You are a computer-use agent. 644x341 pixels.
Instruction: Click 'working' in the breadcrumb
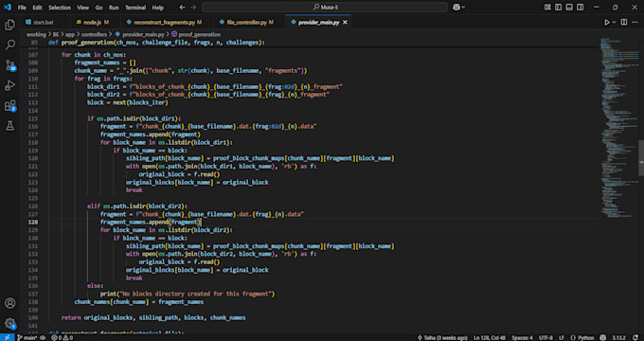[x=36, y=34]
